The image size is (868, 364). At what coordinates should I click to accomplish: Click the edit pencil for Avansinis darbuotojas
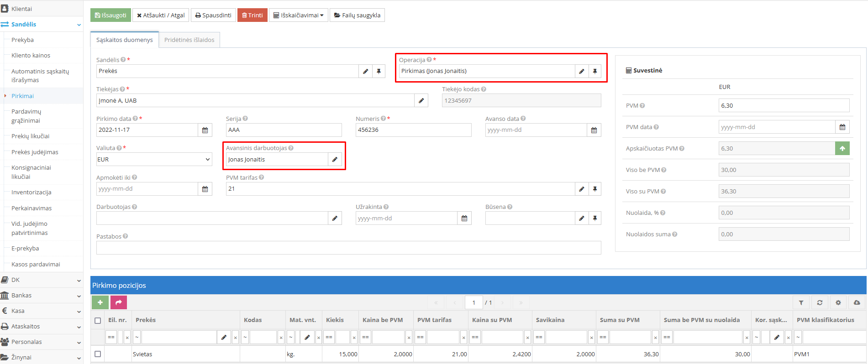335,159
